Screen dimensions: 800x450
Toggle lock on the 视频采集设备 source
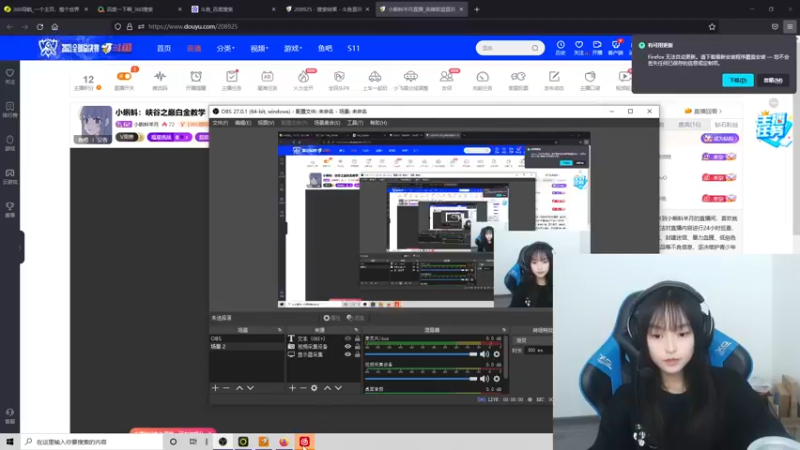point(357,346)
